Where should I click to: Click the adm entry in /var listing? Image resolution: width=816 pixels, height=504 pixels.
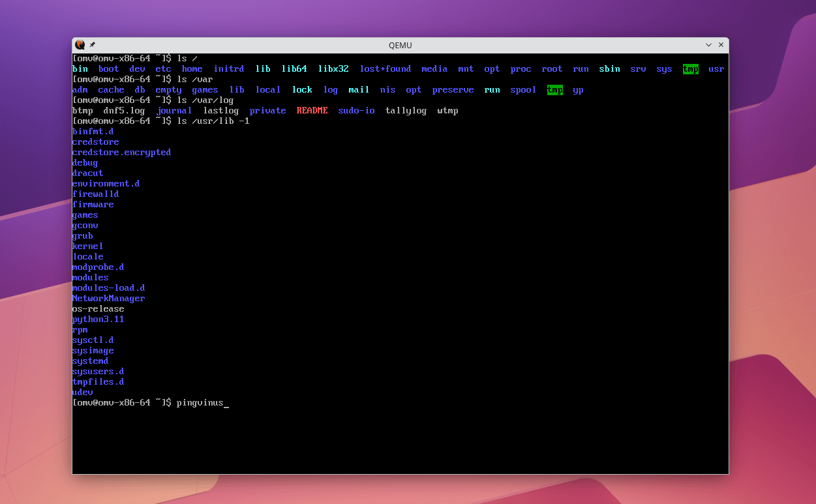(80, 90)
